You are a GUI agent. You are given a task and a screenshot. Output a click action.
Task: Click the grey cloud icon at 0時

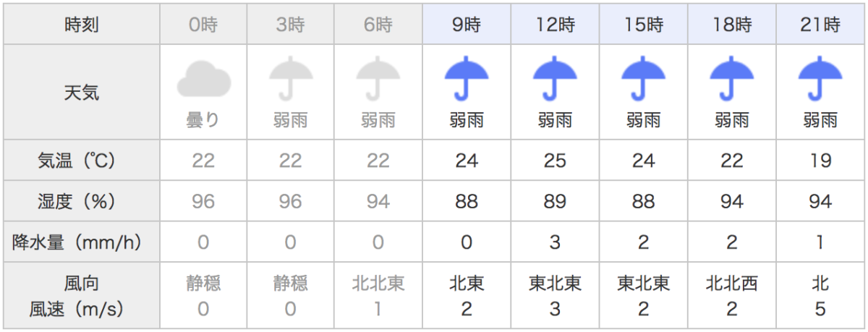(203, 80)
